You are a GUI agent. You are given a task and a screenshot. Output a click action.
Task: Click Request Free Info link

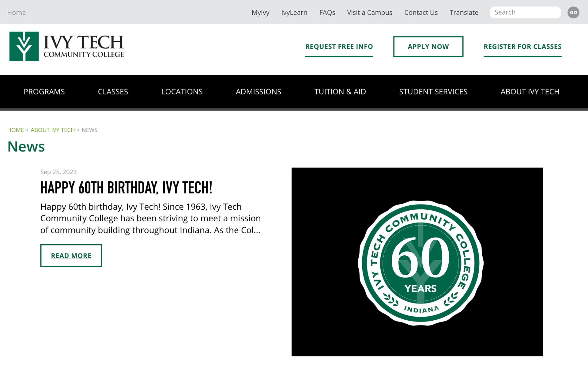click(x=339, y=47)
